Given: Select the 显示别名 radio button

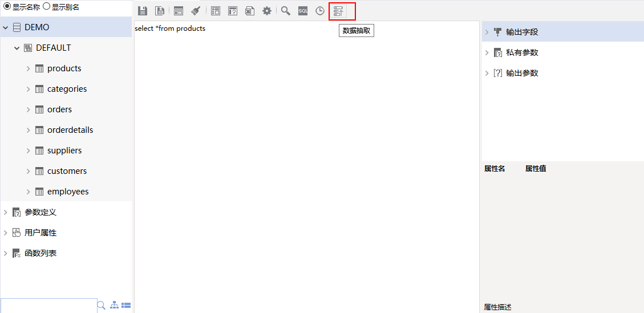Looking at the screenshot, I should (x=46, y=7).
